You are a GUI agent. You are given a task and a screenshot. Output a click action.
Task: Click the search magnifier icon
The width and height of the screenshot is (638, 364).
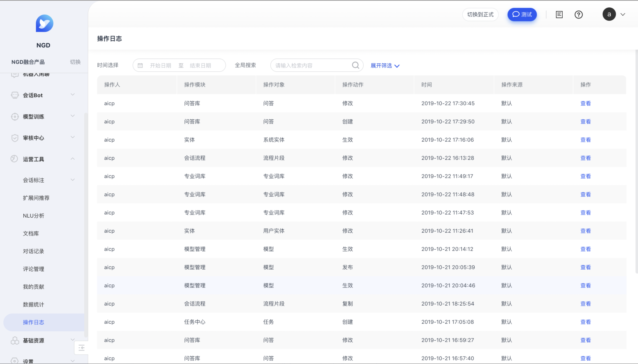[355, 65]
